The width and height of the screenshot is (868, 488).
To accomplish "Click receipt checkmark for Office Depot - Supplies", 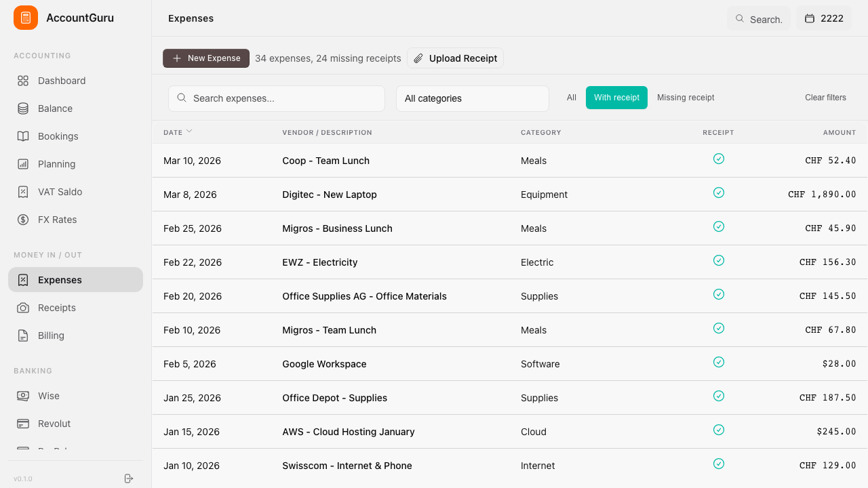I will [x=719, y=396].
